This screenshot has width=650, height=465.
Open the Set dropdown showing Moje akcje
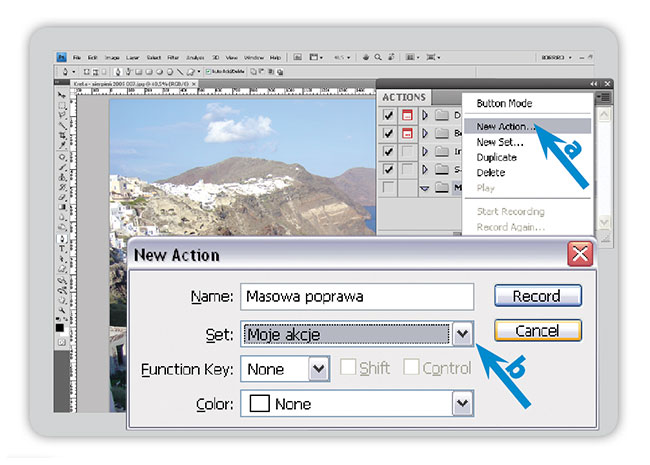tap(461, 334)
